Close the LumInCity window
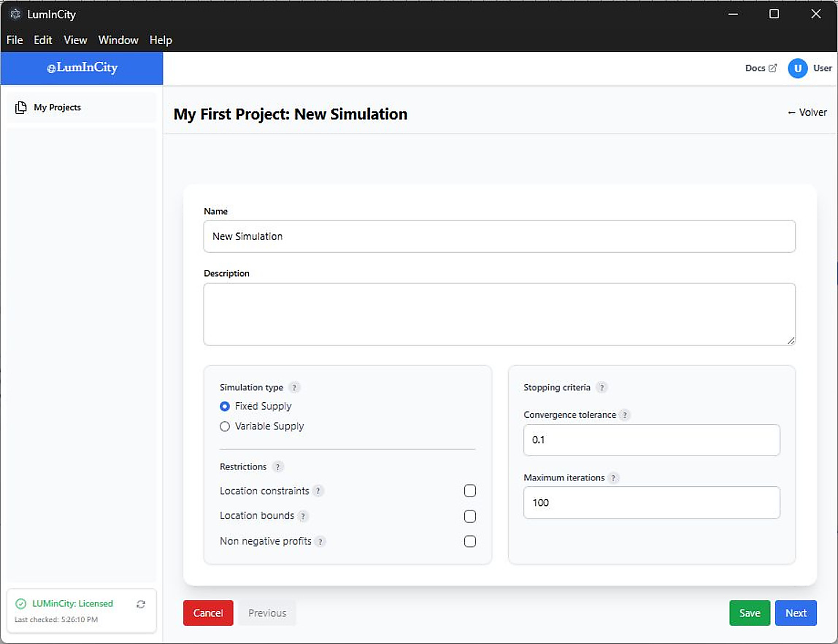Screen dimensions: 838x644 pos(816,14)
